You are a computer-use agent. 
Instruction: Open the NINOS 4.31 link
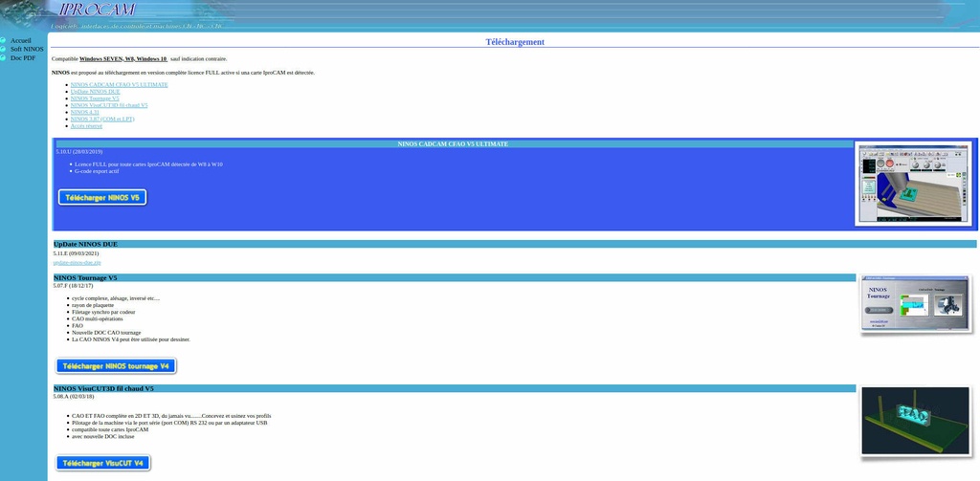coord(84,112)
